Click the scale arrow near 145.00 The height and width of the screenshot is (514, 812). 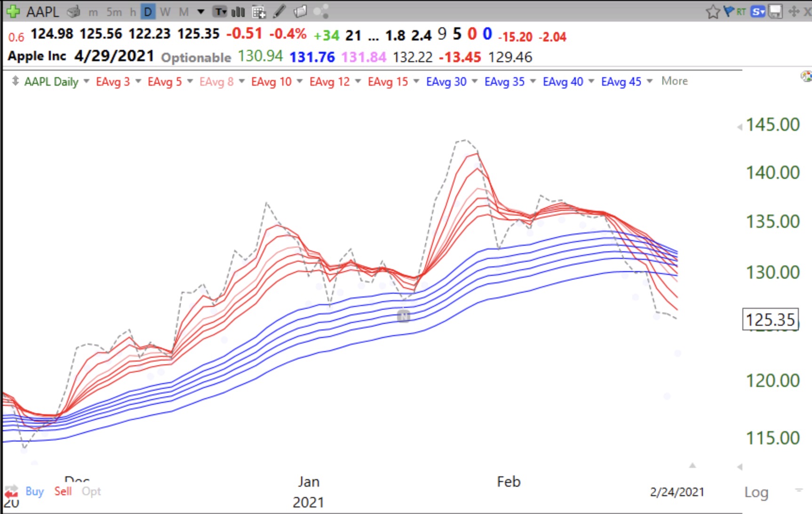click(x=740, y=127)
